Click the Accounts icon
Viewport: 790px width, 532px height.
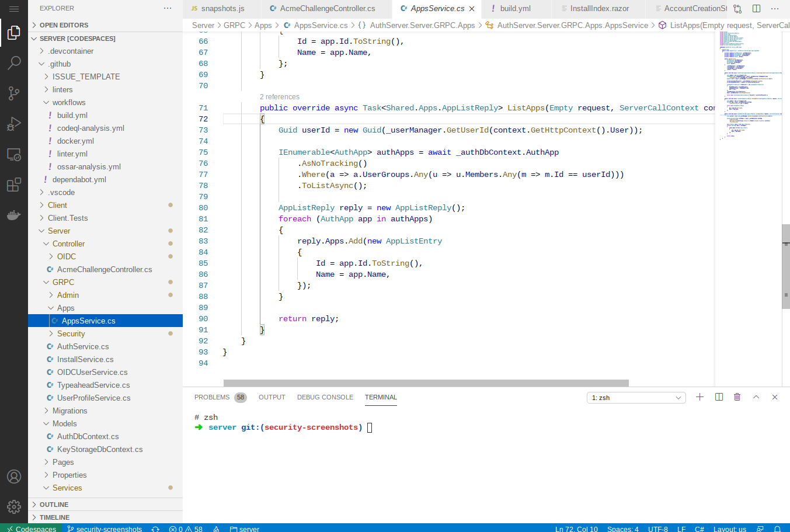[14, 477]
